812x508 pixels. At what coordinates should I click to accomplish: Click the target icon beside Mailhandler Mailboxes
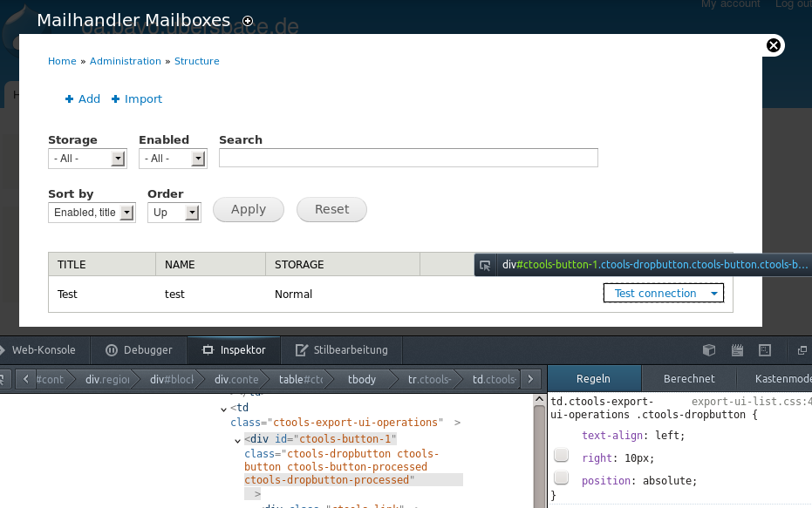pyautogui.click(x=247, y=21)
